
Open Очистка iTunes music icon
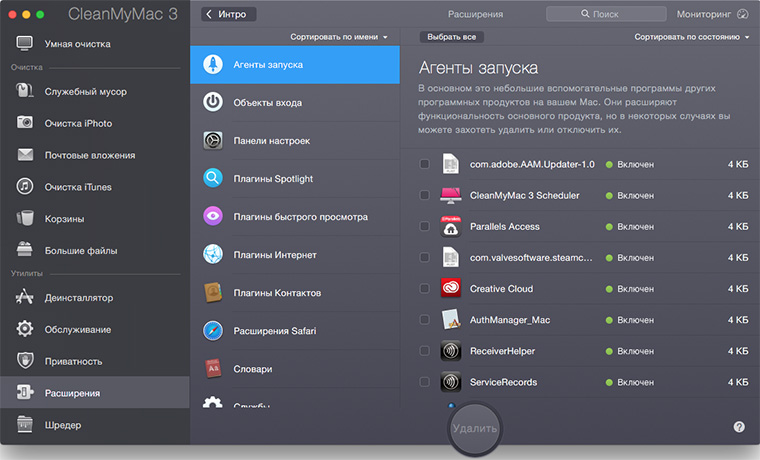(x=25, y=186)
